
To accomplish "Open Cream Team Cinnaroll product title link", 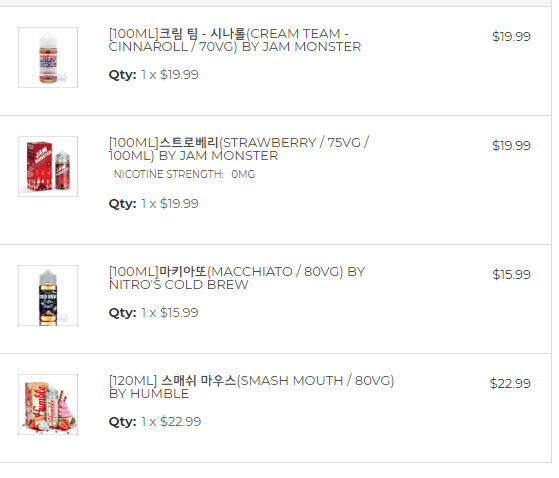I will click(235, 40).
